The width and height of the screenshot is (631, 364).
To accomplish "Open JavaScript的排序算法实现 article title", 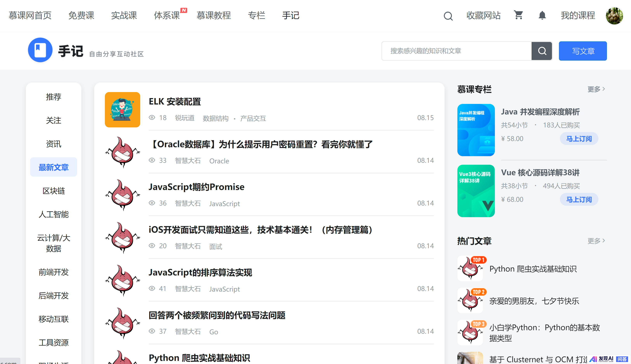I will coord(200,273).
